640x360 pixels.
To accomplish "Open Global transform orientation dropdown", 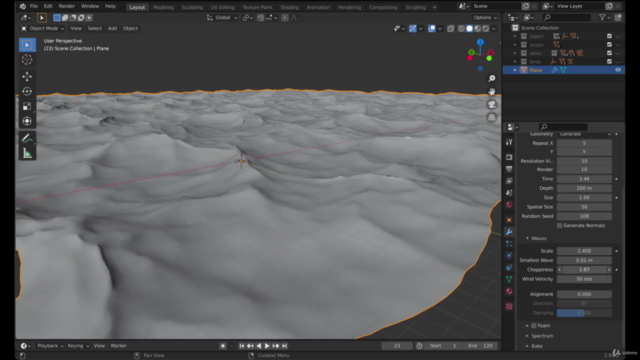I will point(222,18).
